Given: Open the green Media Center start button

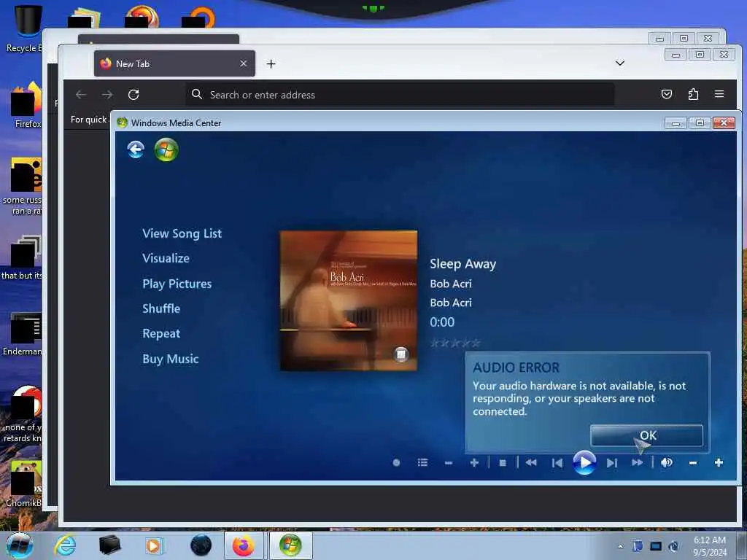Looking at the screenshot, I should (x=166, y=150).
